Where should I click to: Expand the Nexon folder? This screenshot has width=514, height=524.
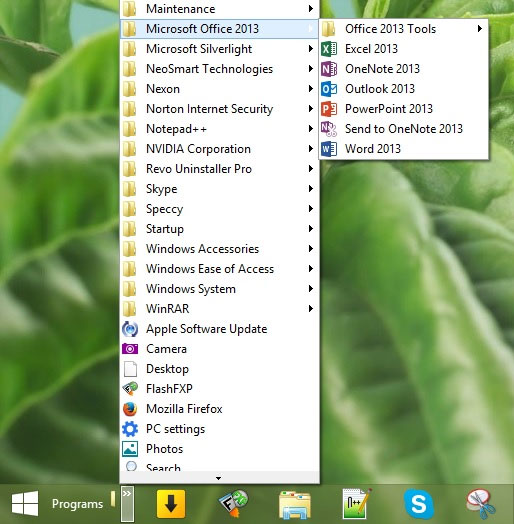219,89
